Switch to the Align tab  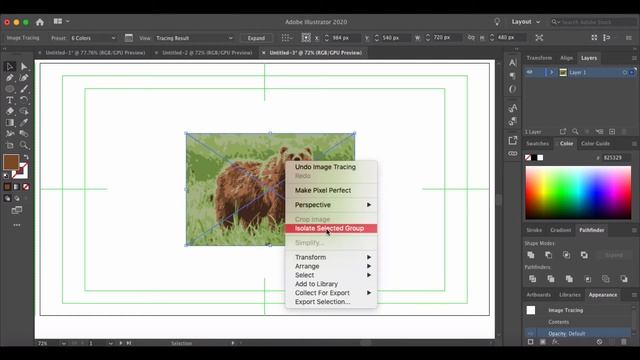[x=566, y=58]
